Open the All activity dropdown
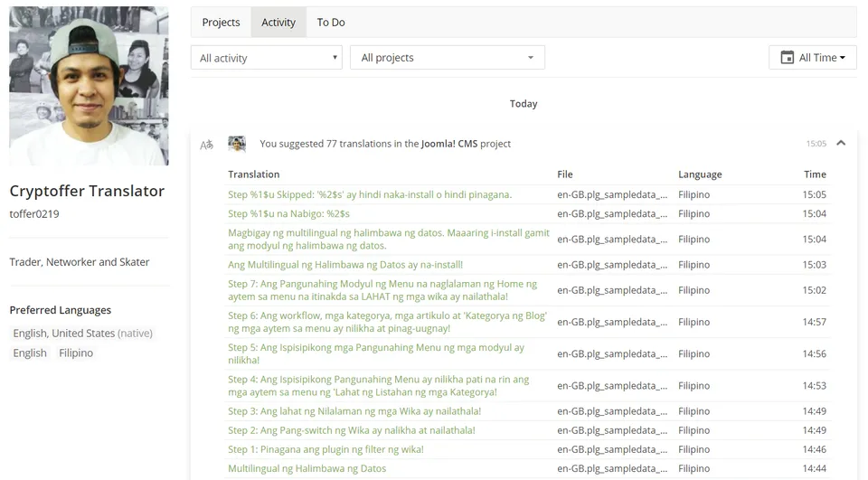This screenshot has width=868, height=480. (267, 58)
